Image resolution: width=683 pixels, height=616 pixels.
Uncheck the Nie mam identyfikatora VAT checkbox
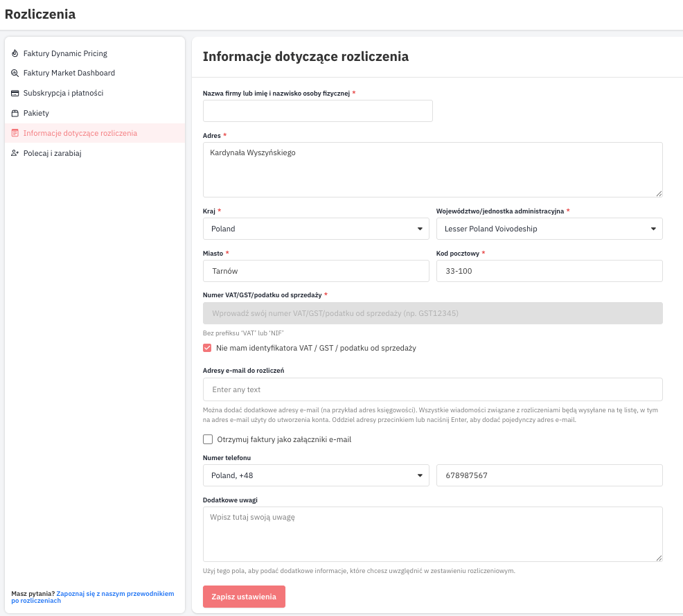207,348
